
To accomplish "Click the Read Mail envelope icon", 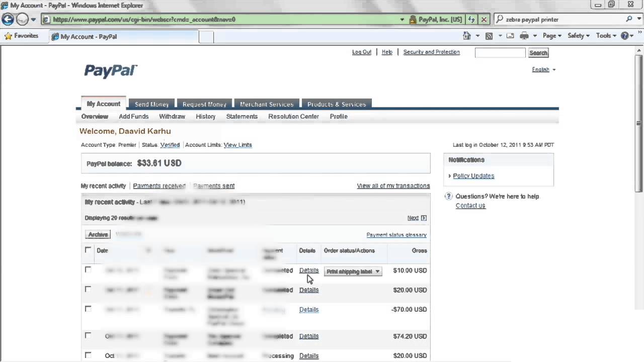I will pos(510,36).
